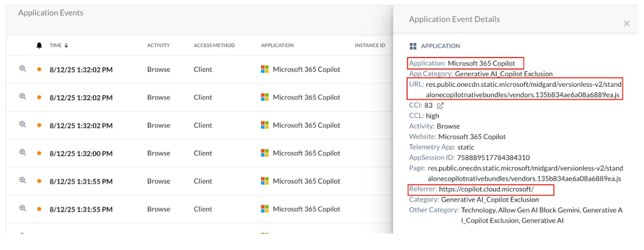Click the URL value res.public.onecdn.static.microsoft
This screenshot has width=644, height=250.
524,90
